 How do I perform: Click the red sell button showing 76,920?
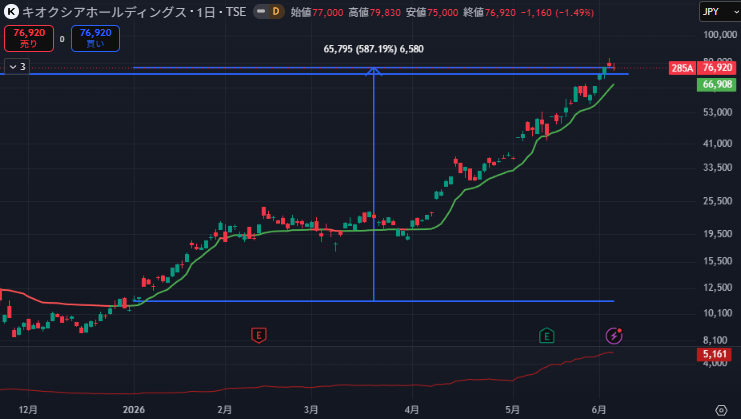[29, 38]
